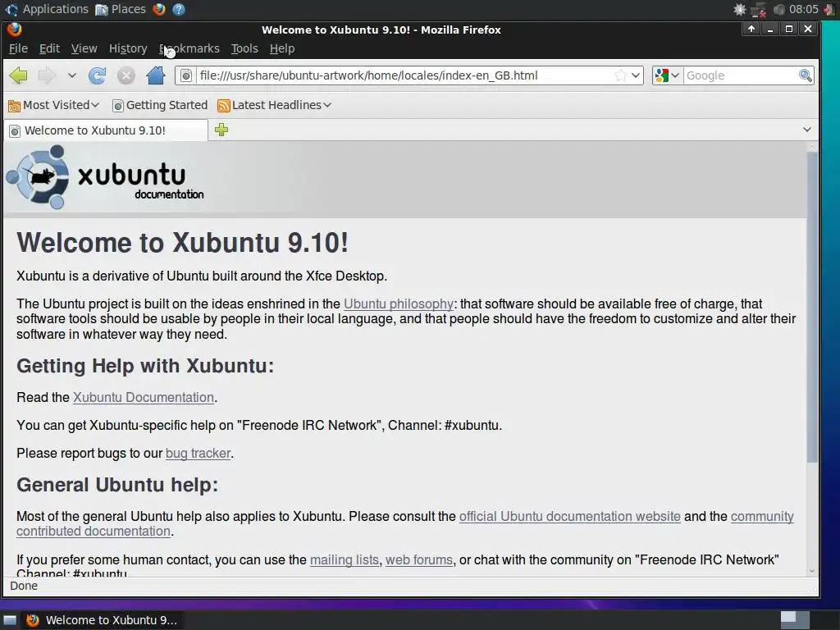Click the scrollbar down arrow
840x630 pixels.
click(x=812, y=571)
